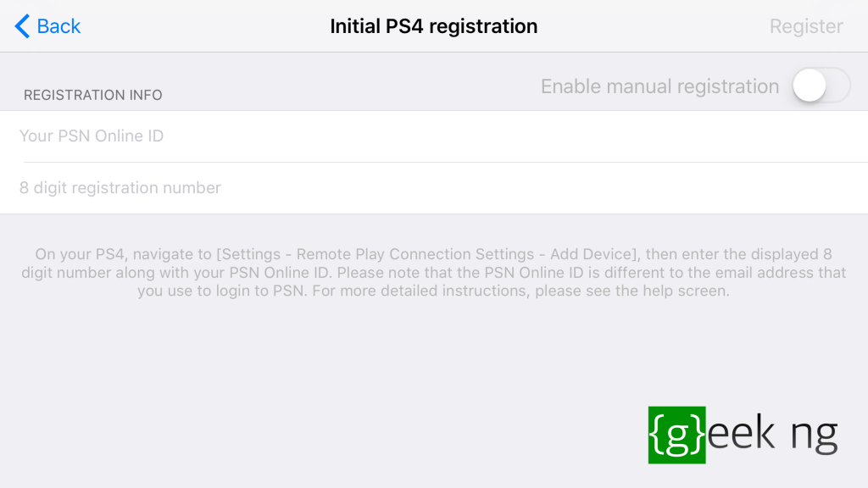868x488 pixels.
Task: Focus the 8 digit registration number field
Action: pos(434,188)
